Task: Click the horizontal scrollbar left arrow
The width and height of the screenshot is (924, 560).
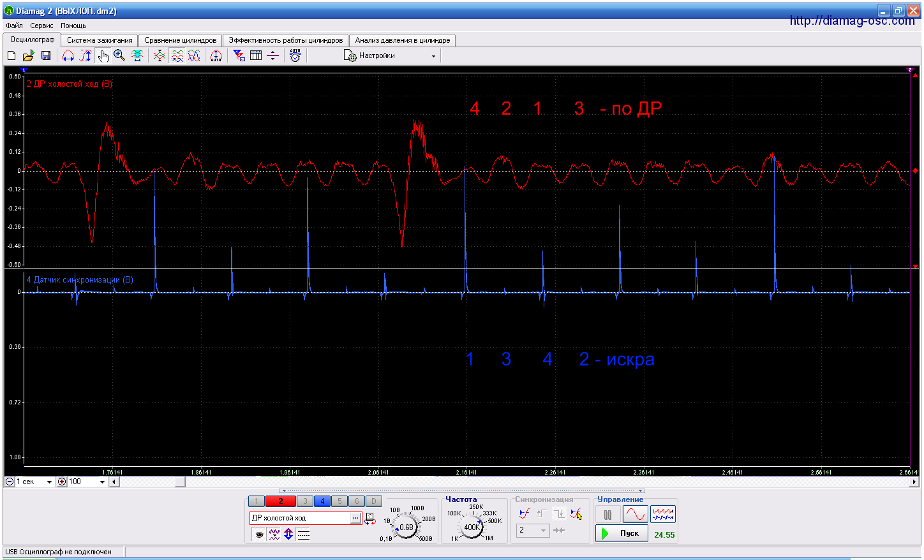Action: [114, 482]
